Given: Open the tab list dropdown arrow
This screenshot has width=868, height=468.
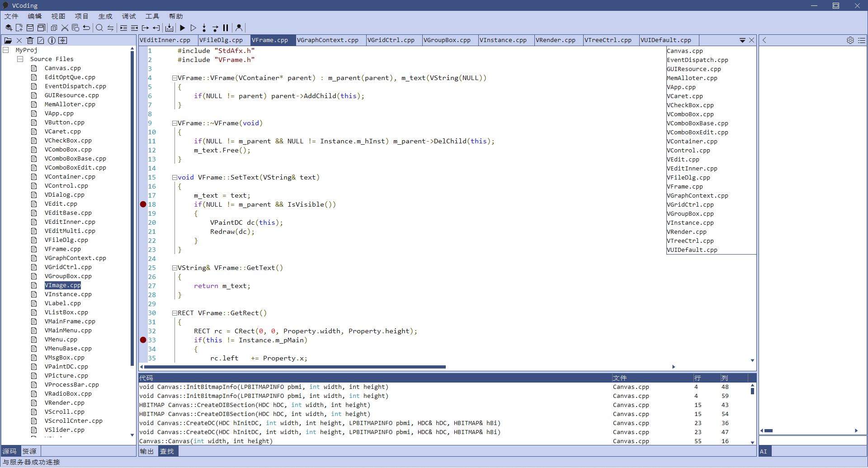Looking at the screenshot, I should point(742,41).
